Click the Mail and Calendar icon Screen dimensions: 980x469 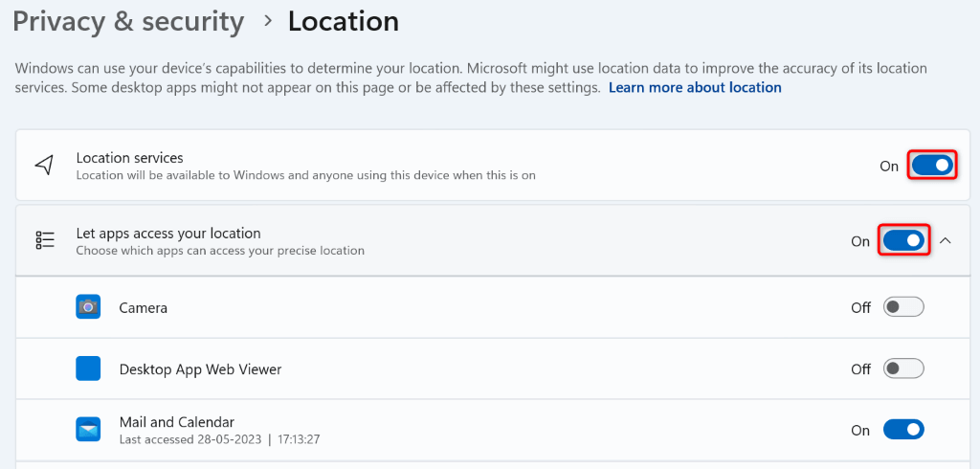[88, 430]
